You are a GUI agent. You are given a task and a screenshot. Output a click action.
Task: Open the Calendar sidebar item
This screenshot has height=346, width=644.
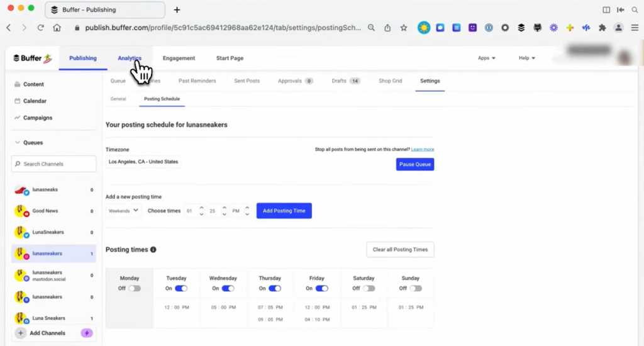pos(35,101)
